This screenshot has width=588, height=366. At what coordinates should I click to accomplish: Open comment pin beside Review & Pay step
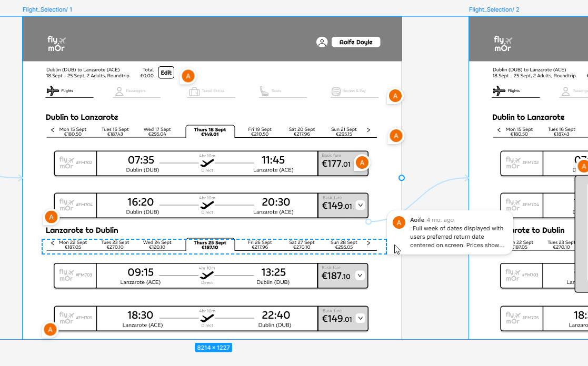395,96
